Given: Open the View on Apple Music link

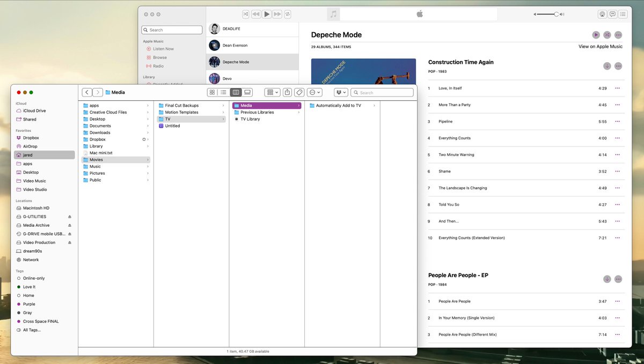Looking at the screenshot, I should 601,47.
